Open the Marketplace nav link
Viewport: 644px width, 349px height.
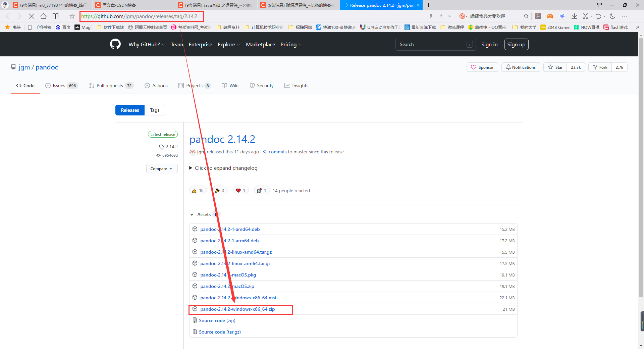[x=260, y=44]
